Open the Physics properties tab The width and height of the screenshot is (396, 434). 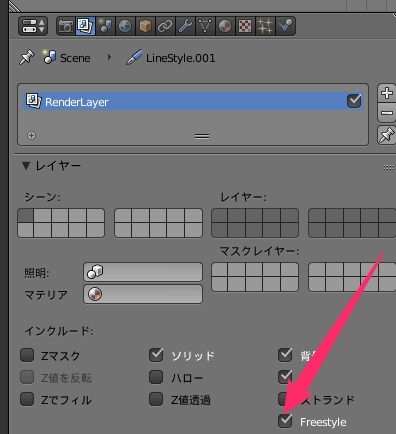pyautogui.click(x=285, y=26)
